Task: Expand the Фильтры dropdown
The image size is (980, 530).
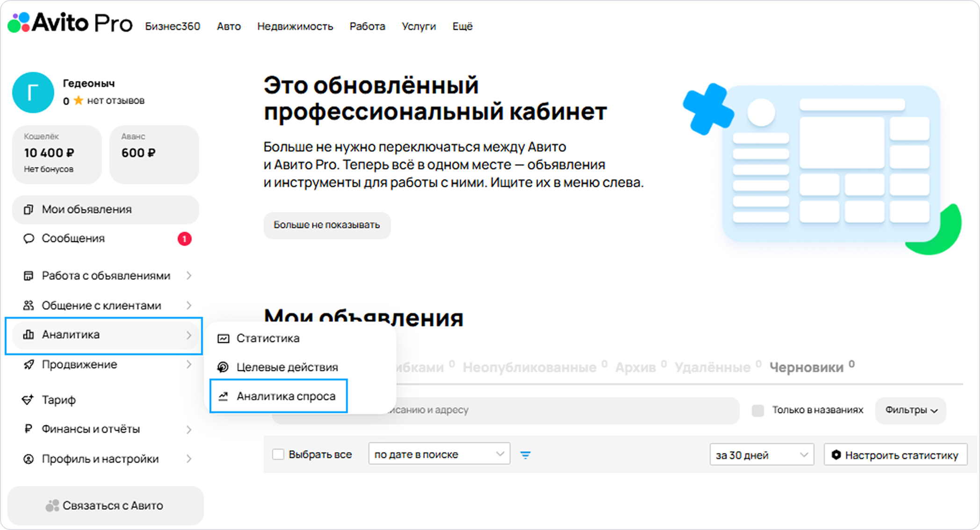Action: pyautogui.click(x=910, y=410)
